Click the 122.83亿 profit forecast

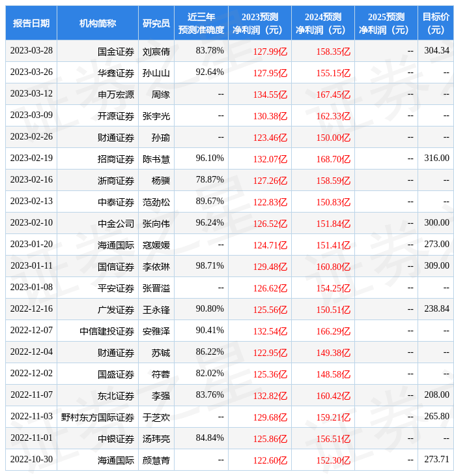point(270,203)
